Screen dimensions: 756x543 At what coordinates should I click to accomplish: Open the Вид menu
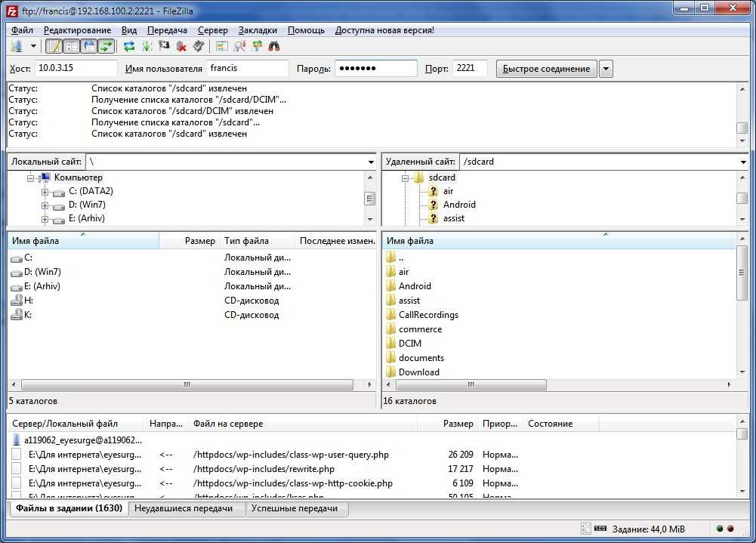[128, 30]
